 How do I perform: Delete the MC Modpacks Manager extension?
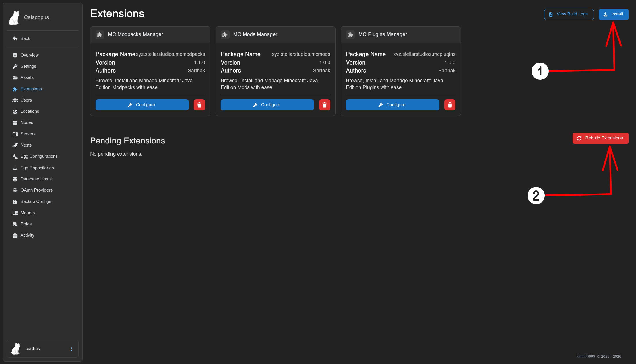[199, 105]
